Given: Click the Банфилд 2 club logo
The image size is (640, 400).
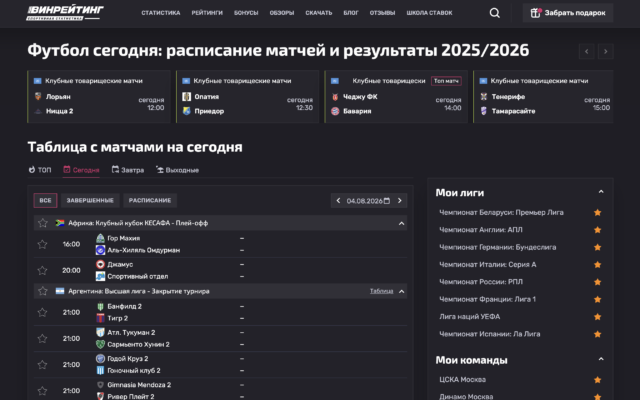Looking at the screenshot, I should point(100,306).
